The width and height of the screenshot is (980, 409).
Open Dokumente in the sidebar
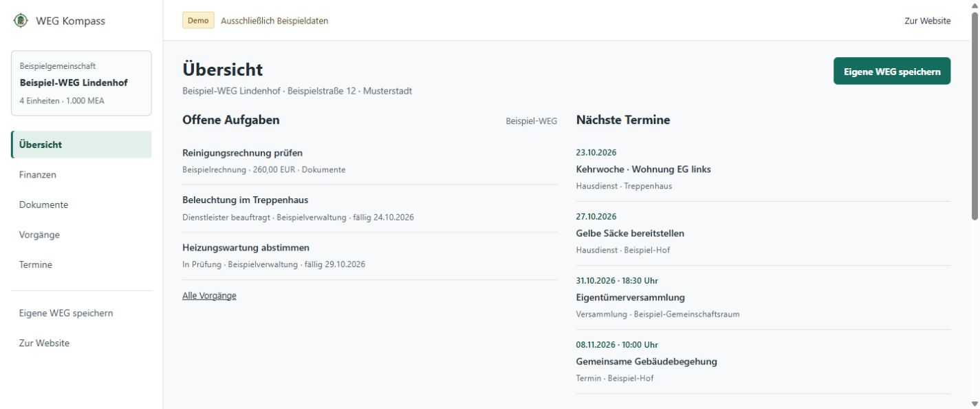tap(81, 204)
